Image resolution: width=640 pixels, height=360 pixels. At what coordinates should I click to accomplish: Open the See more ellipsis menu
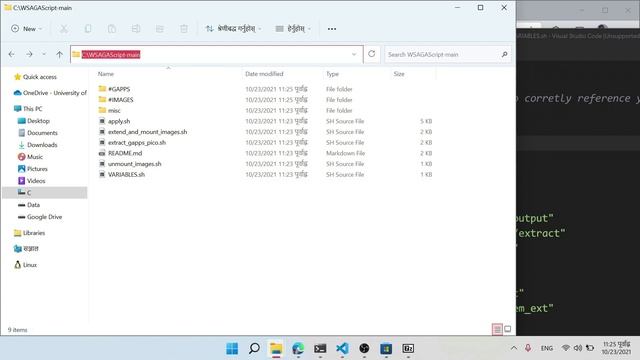click(332, 29)
